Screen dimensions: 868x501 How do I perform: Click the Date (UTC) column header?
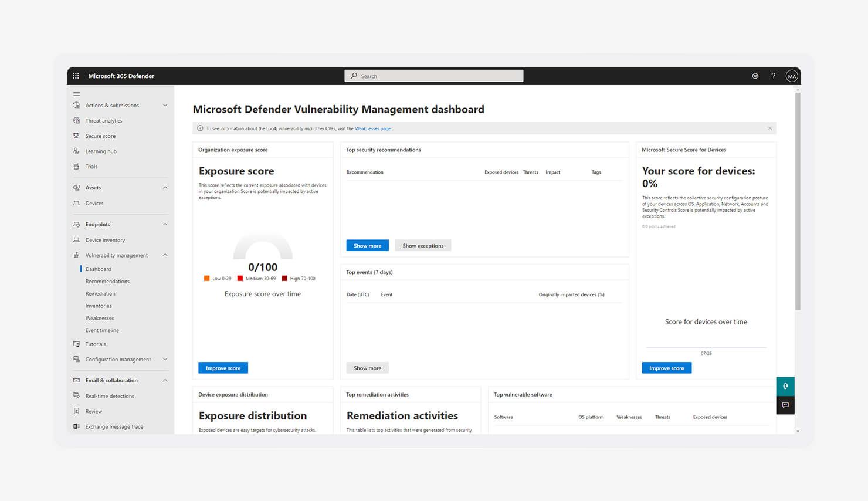pyautogui.click(x=358, y=294)
